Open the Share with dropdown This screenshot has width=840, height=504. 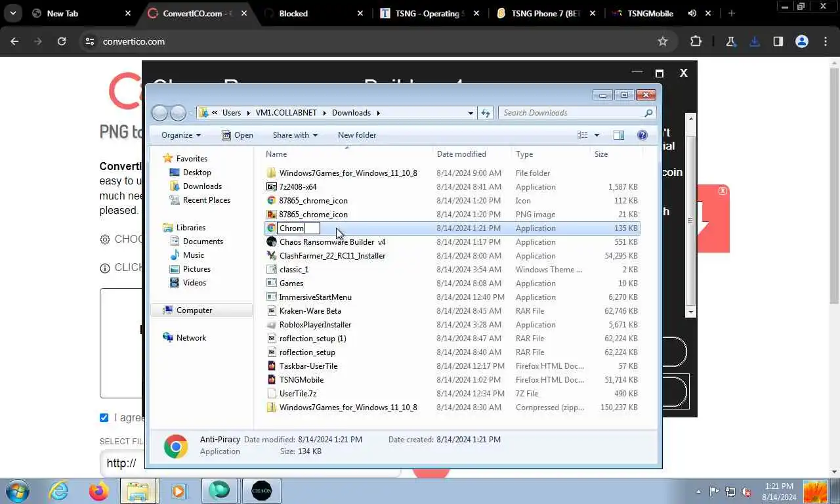[295, 135]
